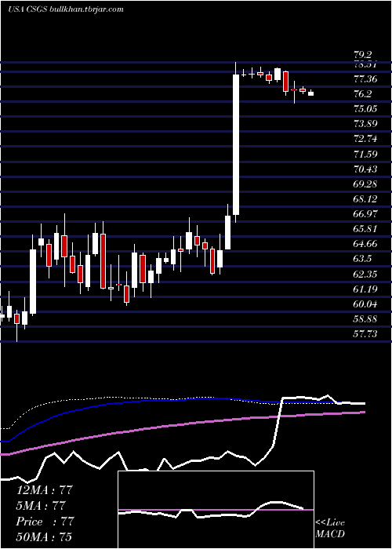Click the '5MA : 77' readout

(x=42, y=506)
